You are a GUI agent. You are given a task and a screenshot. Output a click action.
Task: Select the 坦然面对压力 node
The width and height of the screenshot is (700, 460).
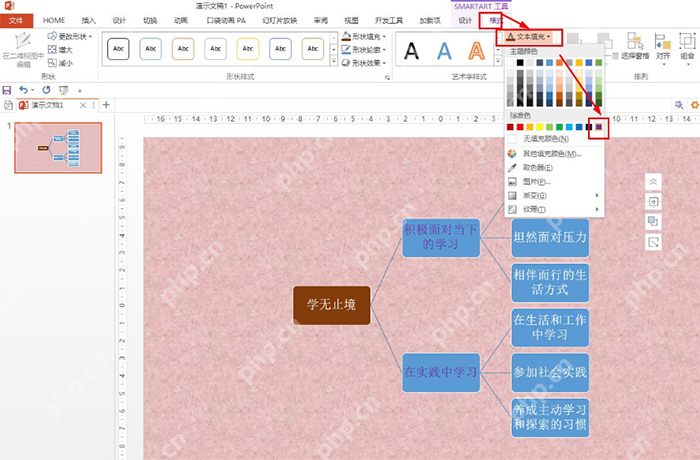click(550, 238)
